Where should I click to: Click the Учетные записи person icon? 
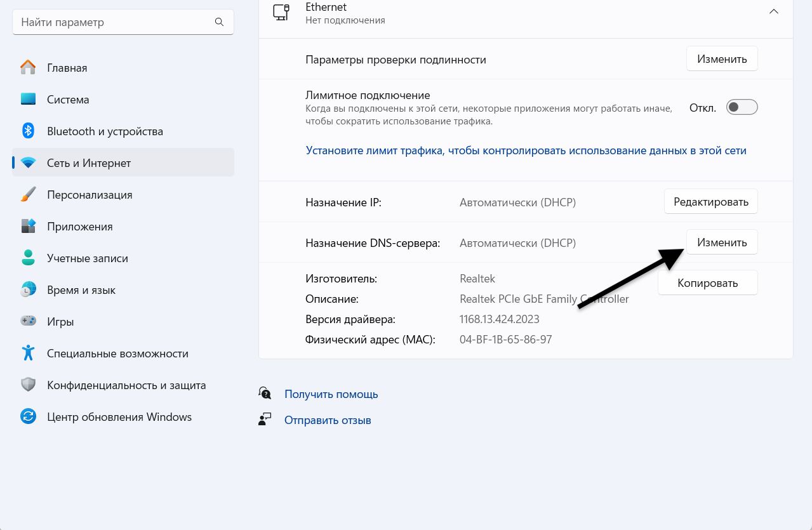point(28,258)
